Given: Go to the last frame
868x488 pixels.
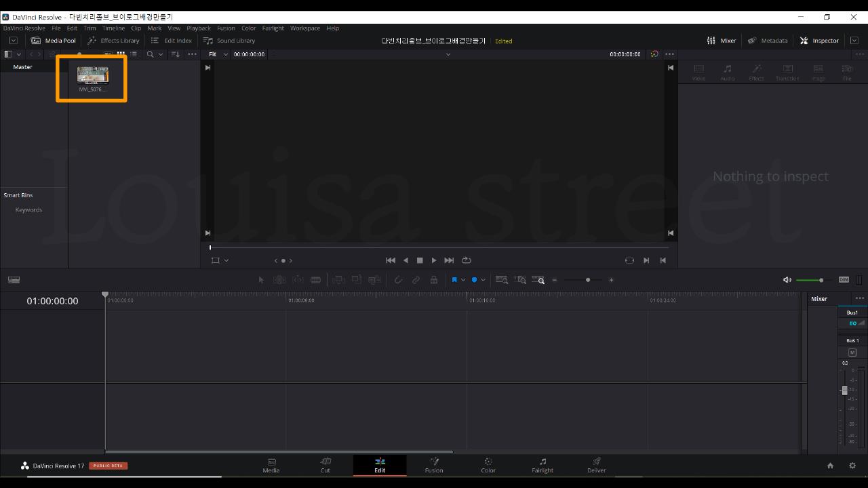Looking at the screenshot, I should [x=449, y=260].
